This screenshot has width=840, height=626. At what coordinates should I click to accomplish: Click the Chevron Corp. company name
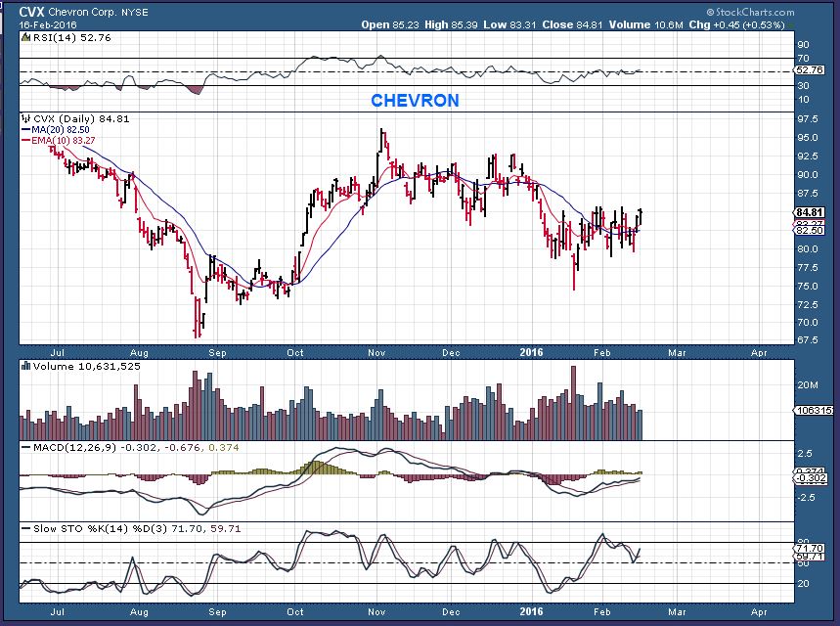pyautogui.click(x=82, y=12)
